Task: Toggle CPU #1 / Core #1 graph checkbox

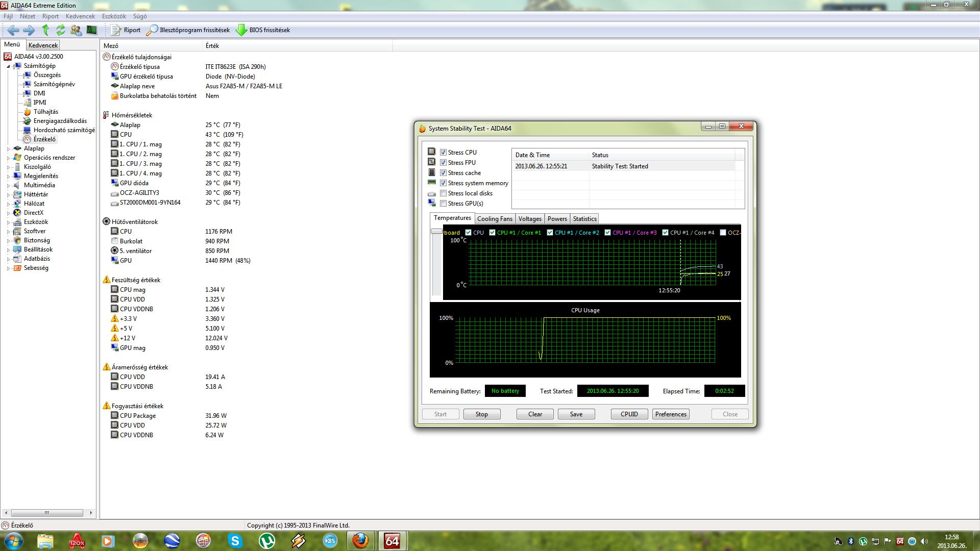Action: pyautogui.click(x=492, y=233)
